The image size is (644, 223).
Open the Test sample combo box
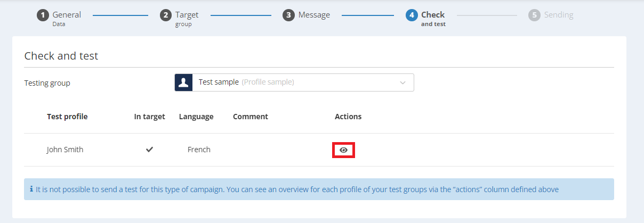(294, 82)
